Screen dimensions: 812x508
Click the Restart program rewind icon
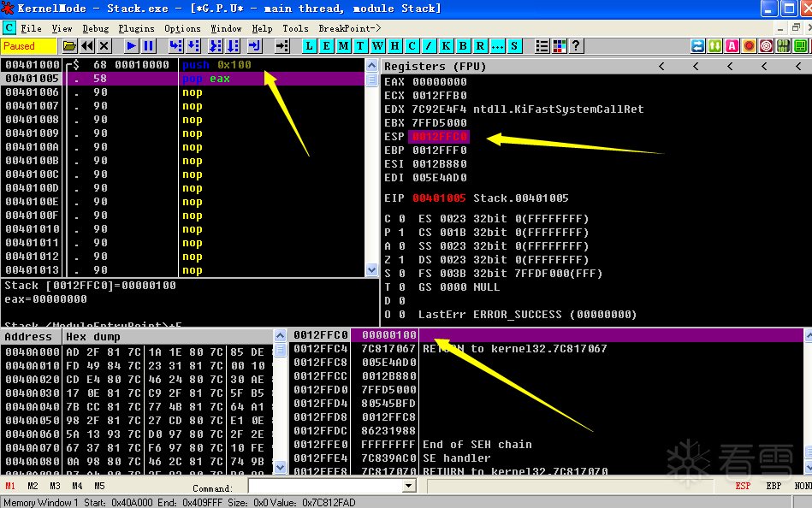pyautogui.click(x=87, y=46)
